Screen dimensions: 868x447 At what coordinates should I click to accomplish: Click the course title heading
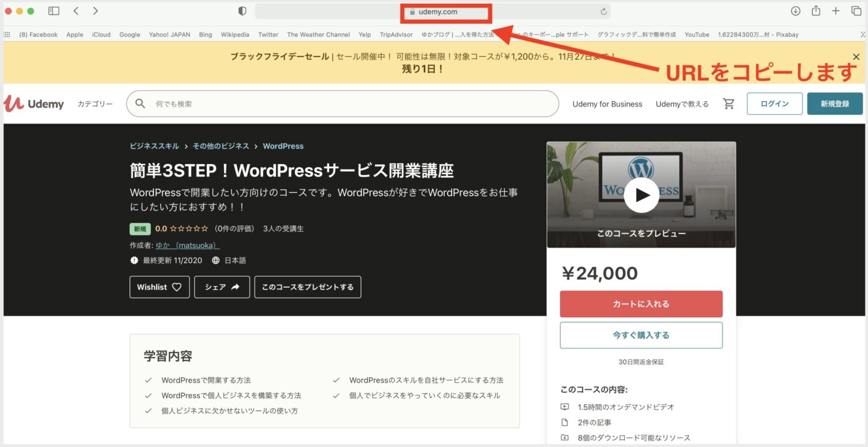click(292, 171)
